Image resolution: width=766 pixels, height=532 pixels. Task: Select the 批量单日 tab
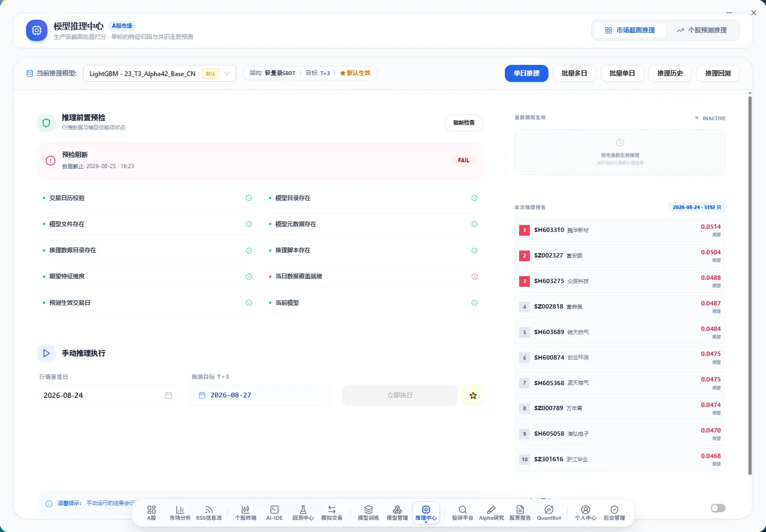(622, 73)
